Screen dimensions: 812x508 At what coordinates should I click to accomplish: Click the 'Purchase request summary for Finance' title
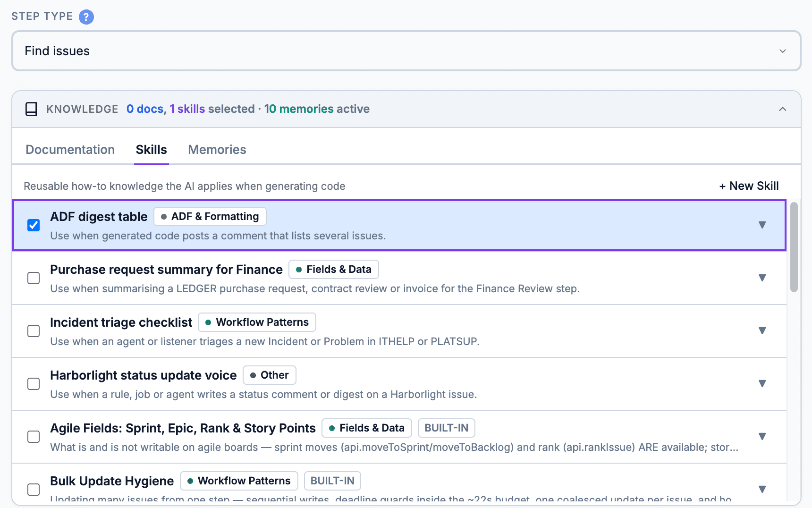tap(166, 270)
